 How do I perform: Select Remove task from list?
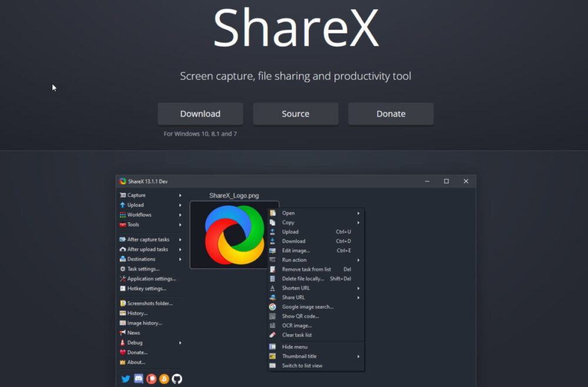316,269
